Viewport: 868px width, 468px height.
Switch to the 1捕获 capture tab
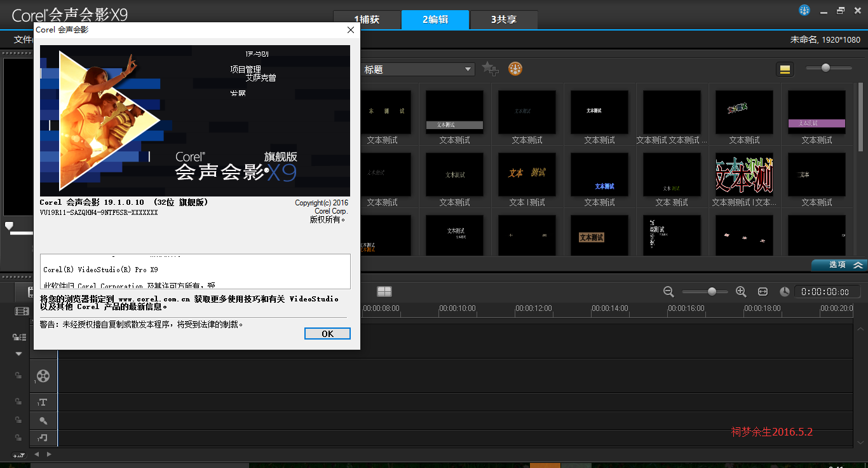(x=367, y=20)
